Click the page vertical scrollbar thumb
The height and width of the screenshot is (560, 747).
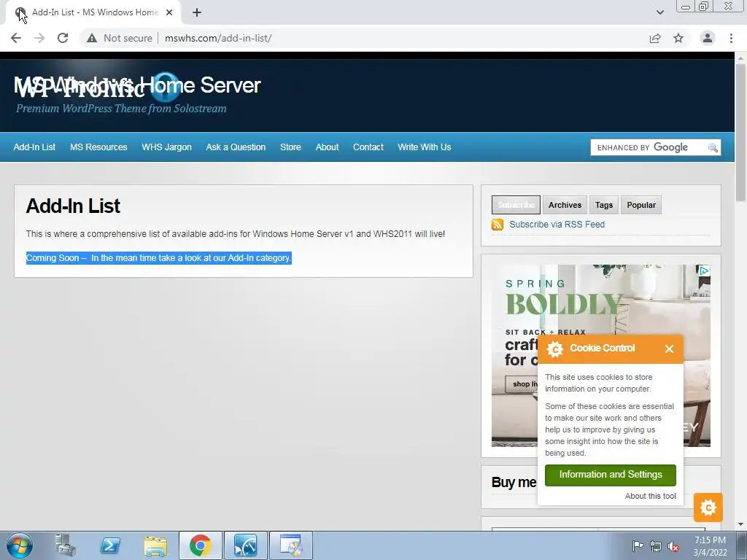pos(740,133)
